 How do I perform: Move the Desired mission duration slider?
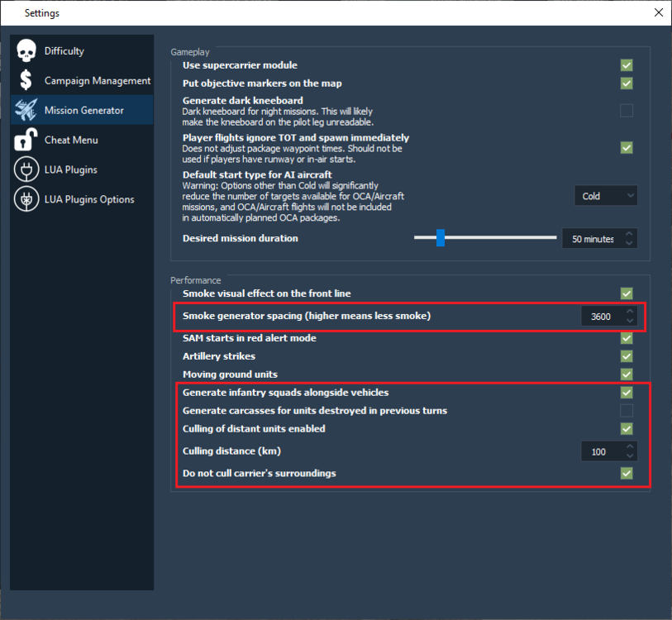coord(441,237)
